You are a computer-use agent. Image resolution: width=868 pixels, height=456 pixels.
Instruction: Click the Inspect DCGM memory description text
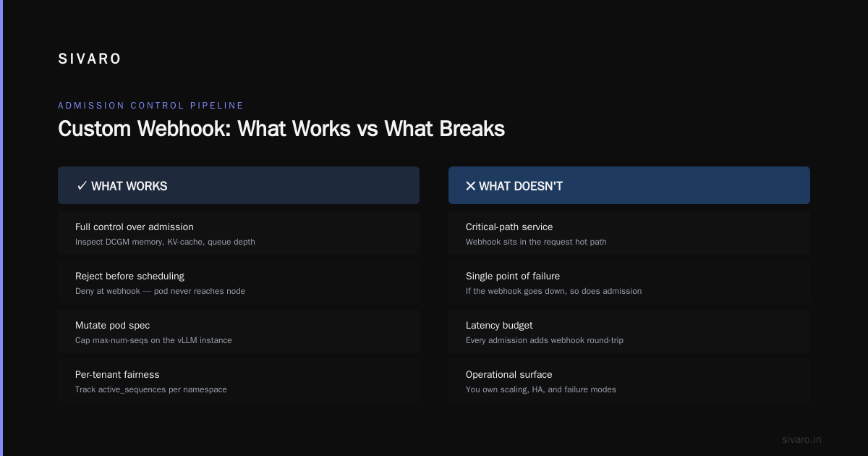[x=165, y=242]
